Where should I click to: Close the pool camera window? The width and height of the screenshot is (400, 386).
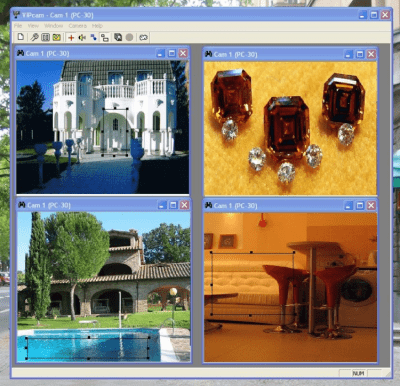184,205
